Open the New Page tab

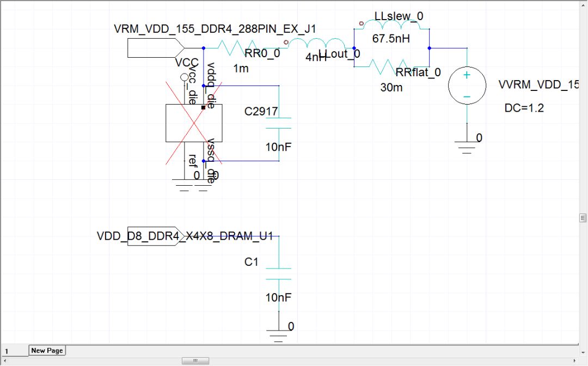point(47,350)
